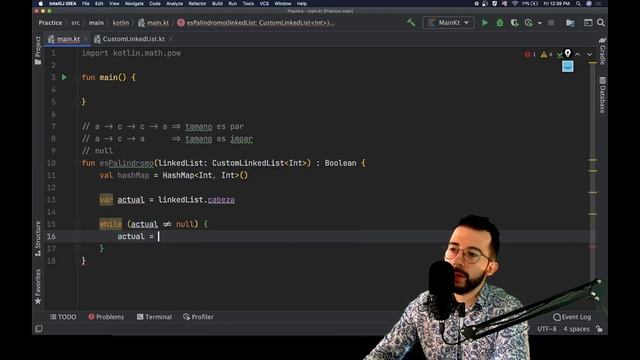Click the green run gutter arrow beside main()
The image size is (640, 360).
point(64,77)
